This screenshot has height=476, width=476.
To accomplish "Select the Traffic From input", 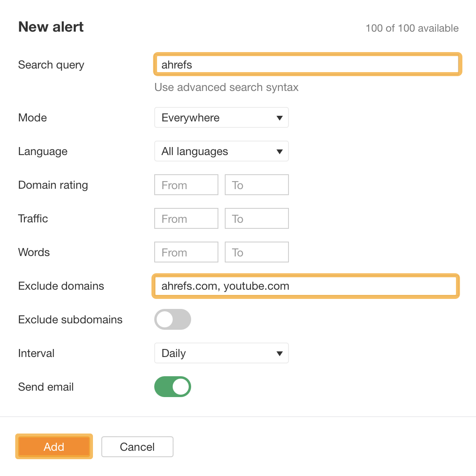I will pos(186,218).
